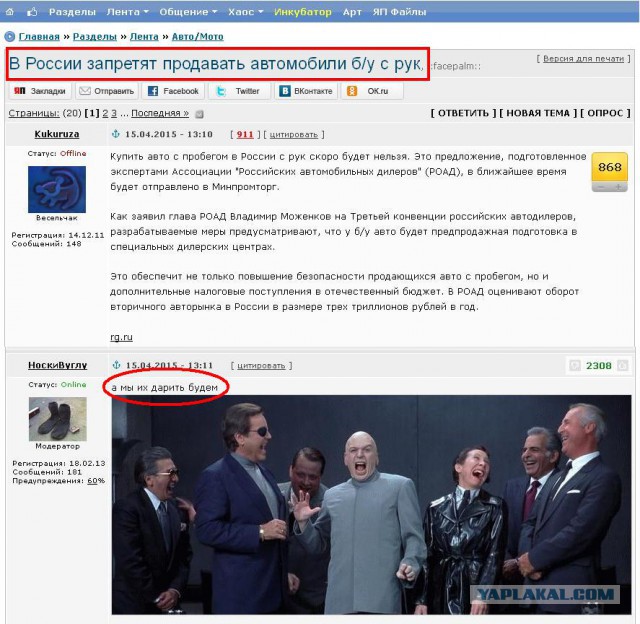Screen dimensions: 640x624
Task: Upvote the comment rated 2308
Action: click(623, 365)
